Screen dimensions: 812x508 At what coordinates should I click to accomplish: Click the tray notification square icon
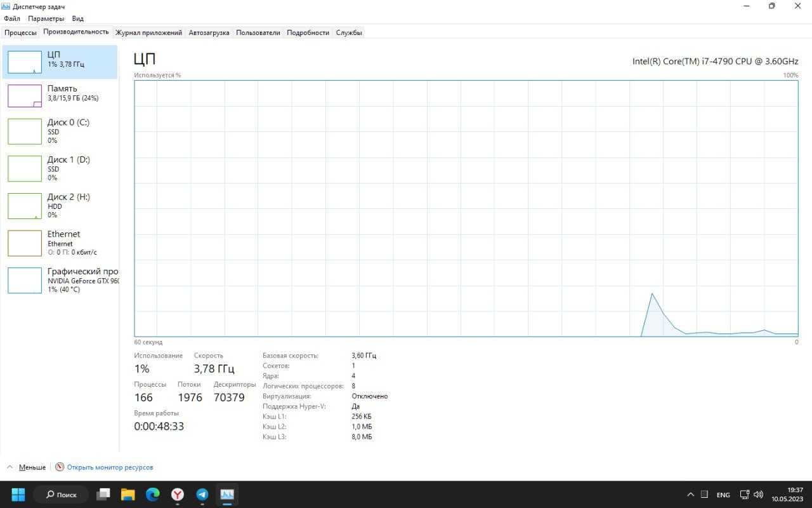(704, 494)
